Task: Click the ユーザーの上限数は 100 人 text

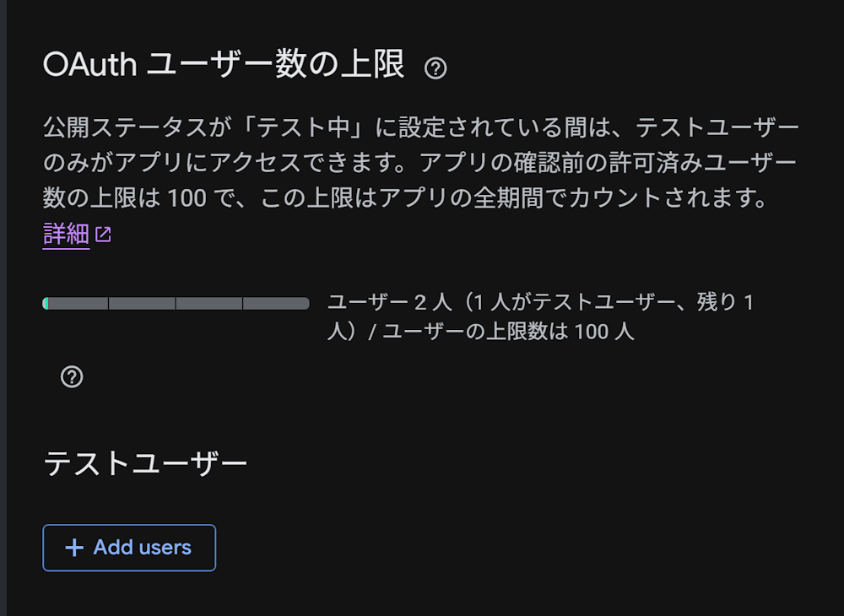Action: click(x=508, y=332)
